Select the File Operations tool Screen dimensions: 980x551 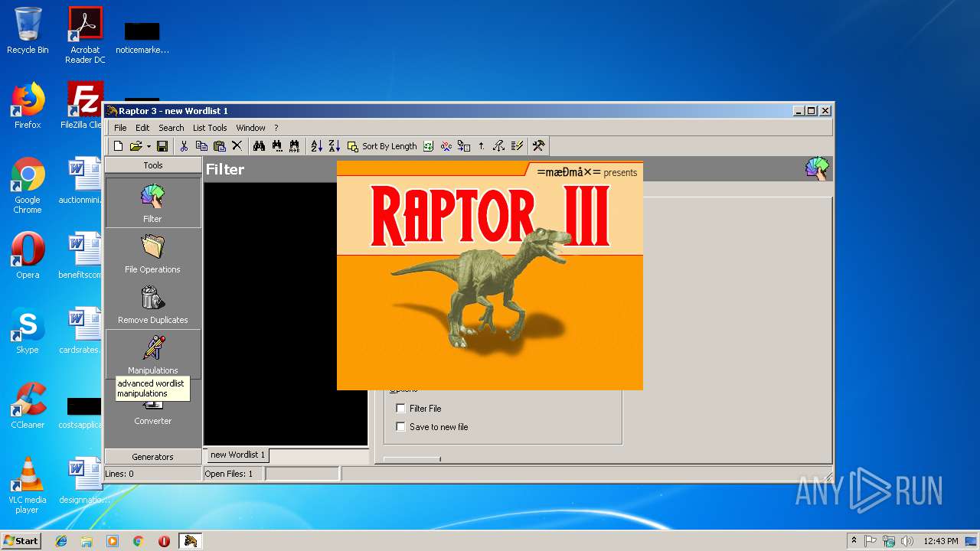(152, 254)
